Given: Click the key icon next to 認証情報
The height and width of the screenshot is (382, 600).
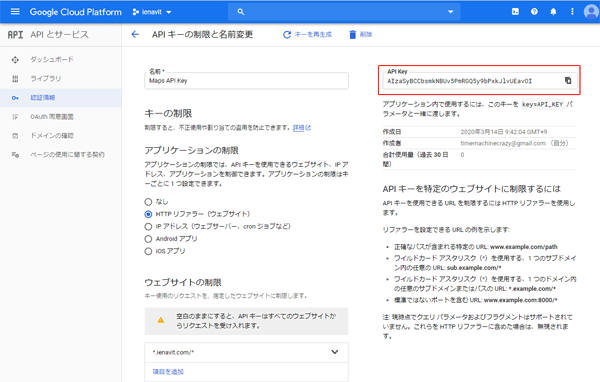Looking at the screenshot, I should [x=15, y=98].
